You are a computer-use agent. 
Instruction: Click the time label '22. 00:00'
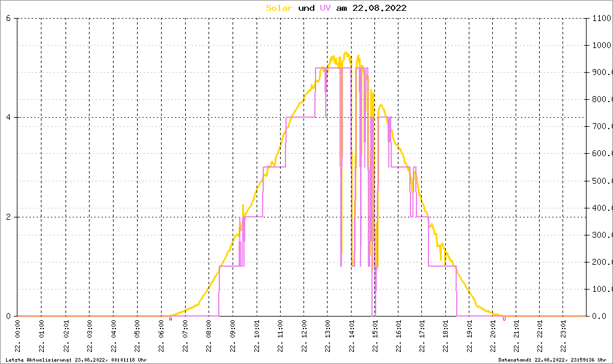tap(17, 336)
